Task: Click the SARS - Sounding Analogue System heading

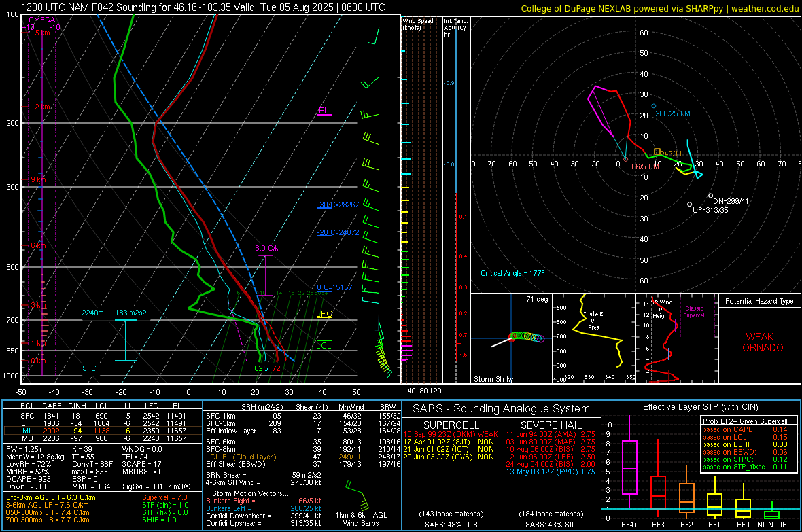Action: (501, 409)
